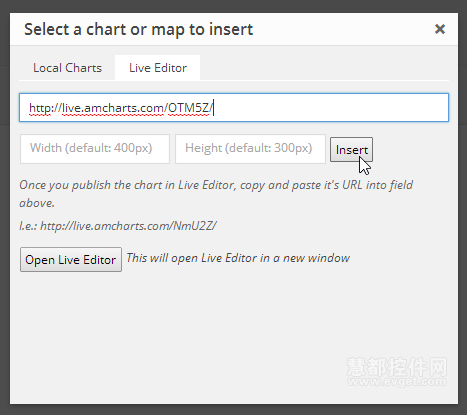Click the 'Once you publish the chart' help text
This screenshot has width=467, height=415.
(x=216, y=194)
